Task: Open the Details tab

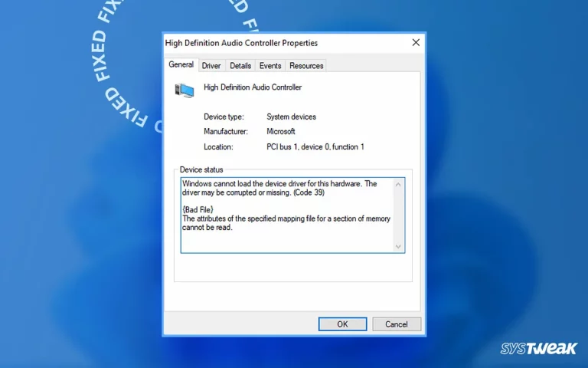Action: point(240,66)
